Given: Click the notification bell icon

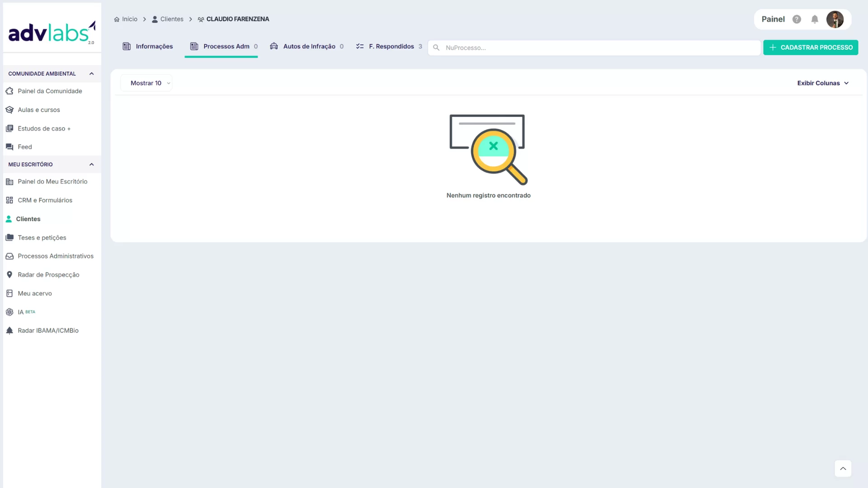Looking at the screenshot, I should tap(815, 19).
